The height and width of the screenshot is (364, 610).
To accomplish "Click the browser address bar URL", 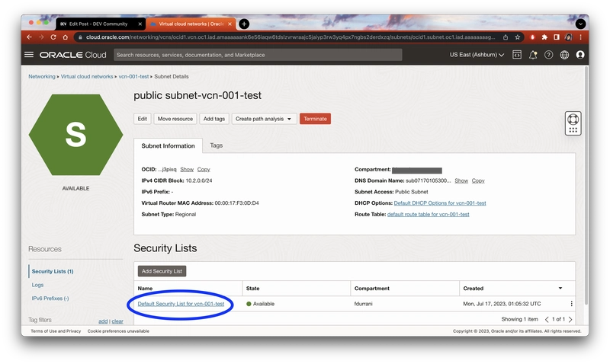I will point(291,37).
